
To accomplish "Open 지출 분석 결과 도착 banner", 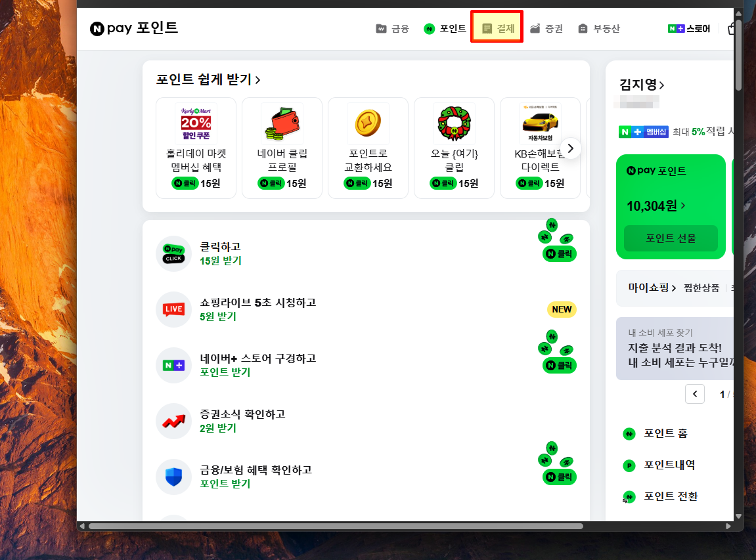I will tap(675, 349).
